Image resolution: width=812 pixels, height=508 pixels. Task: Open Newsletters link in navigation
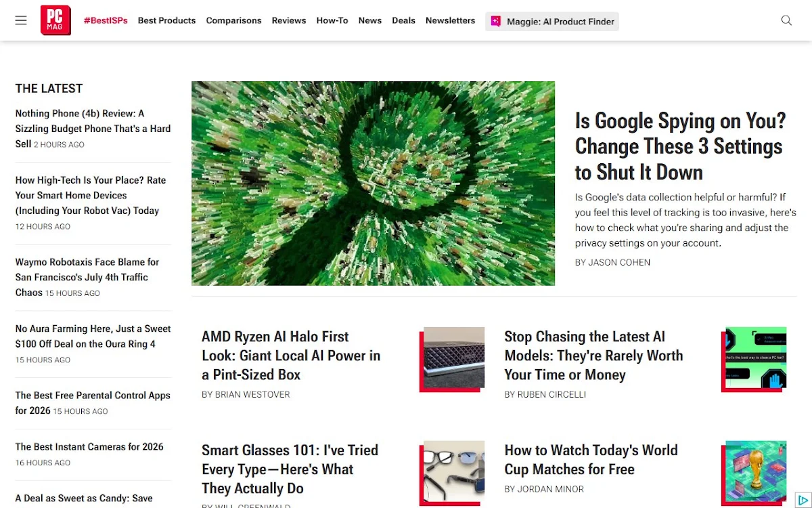point(450,20)
